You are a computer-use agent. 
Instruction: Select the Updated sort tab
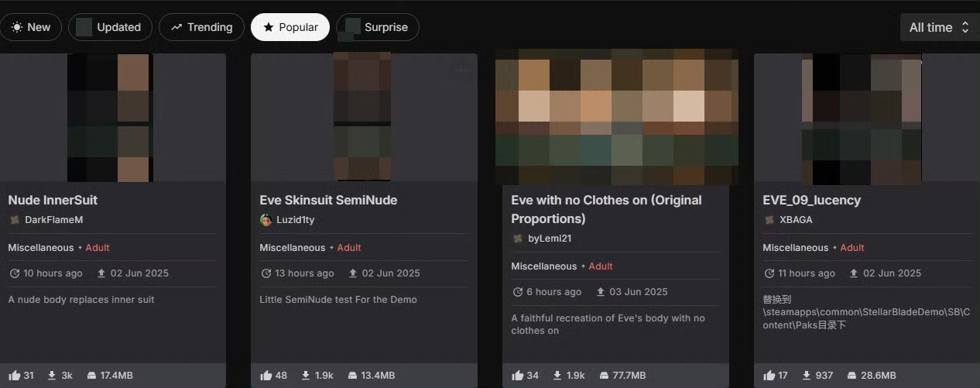(x=108, y=27)
